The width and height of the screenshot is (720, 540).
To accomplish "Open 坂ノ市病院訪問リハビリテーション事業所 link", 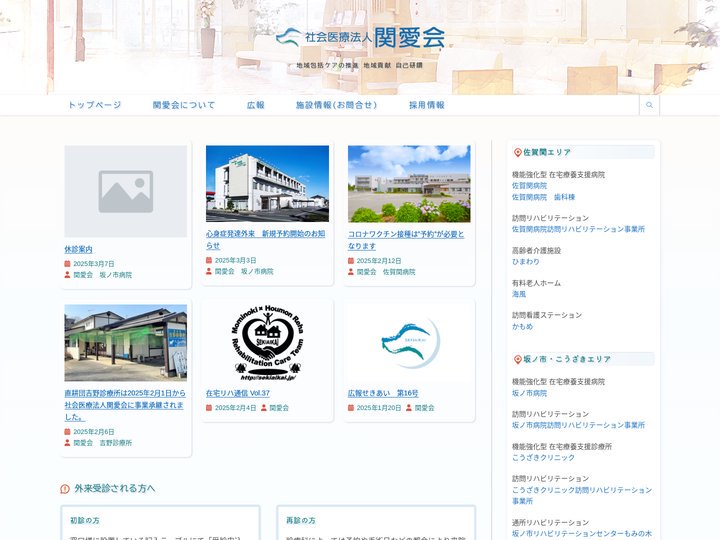I will pyautogui.click(x=579, y=425).
